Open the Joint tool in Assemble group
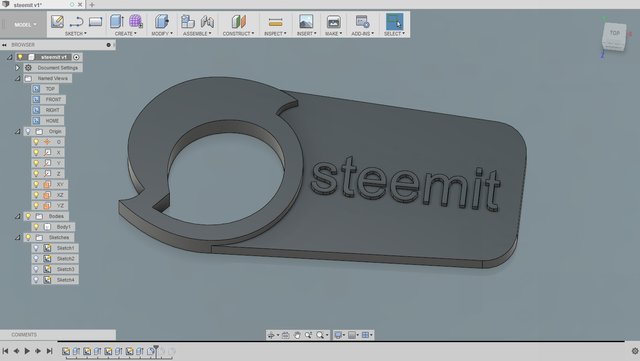 (x=207, y=21)
